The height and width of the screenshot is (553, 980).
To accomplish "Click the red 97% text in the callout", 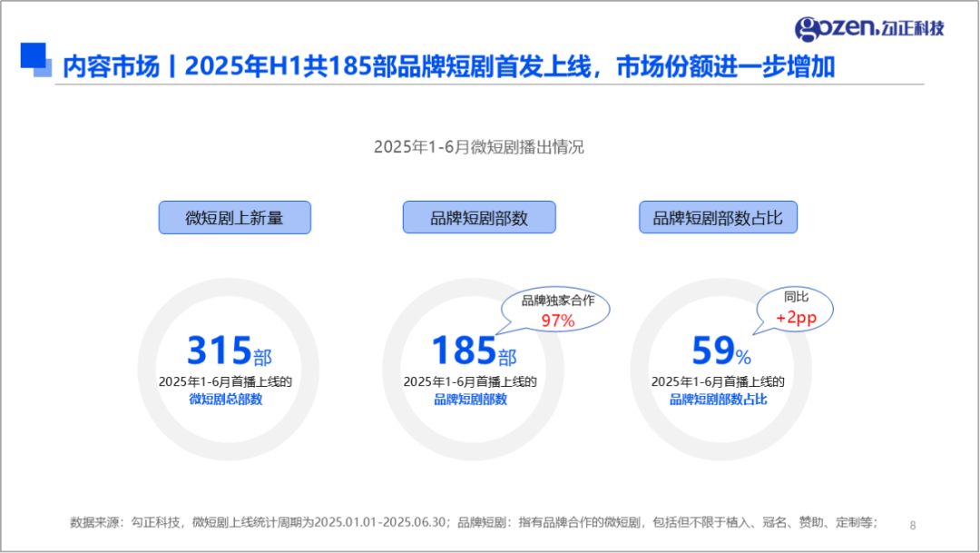I will pos(560,321).
